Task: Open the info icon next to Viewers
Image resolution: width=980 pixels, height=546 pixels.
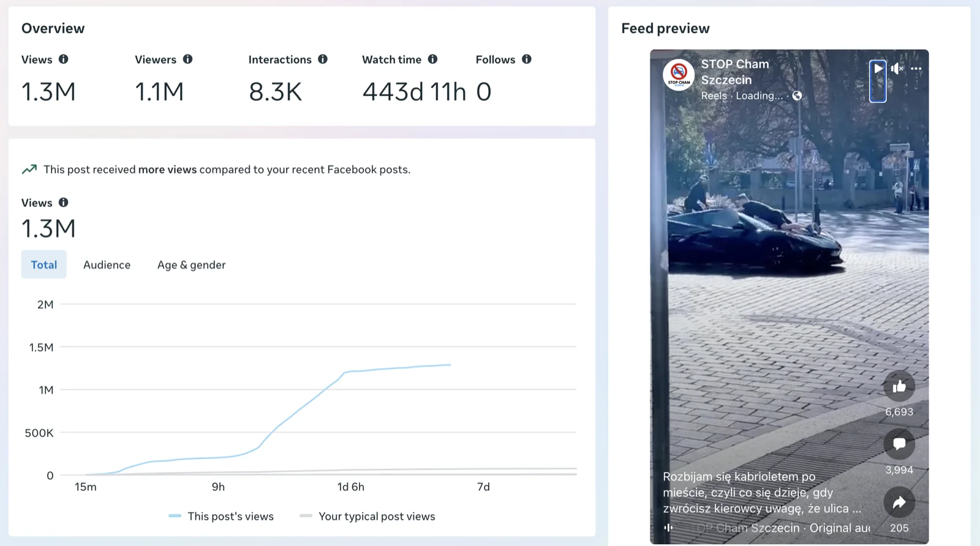Action: [188, 59]
